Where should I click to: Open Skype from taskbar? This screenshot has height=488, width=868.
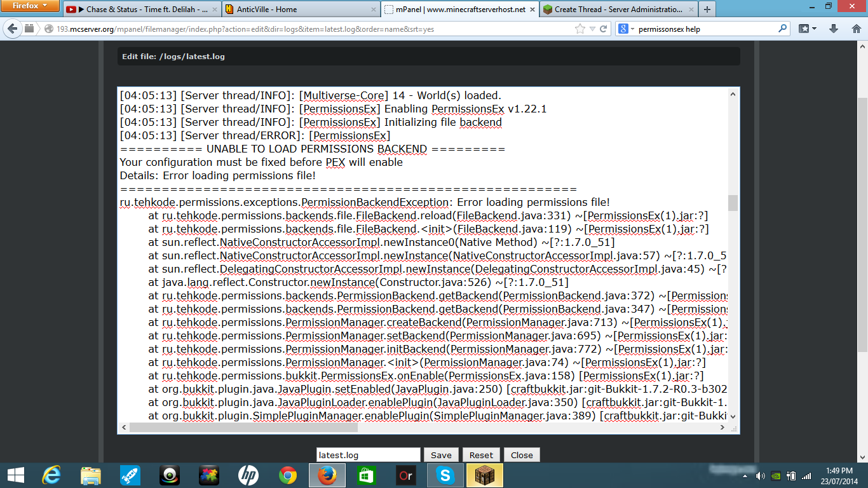coord(445,475)
